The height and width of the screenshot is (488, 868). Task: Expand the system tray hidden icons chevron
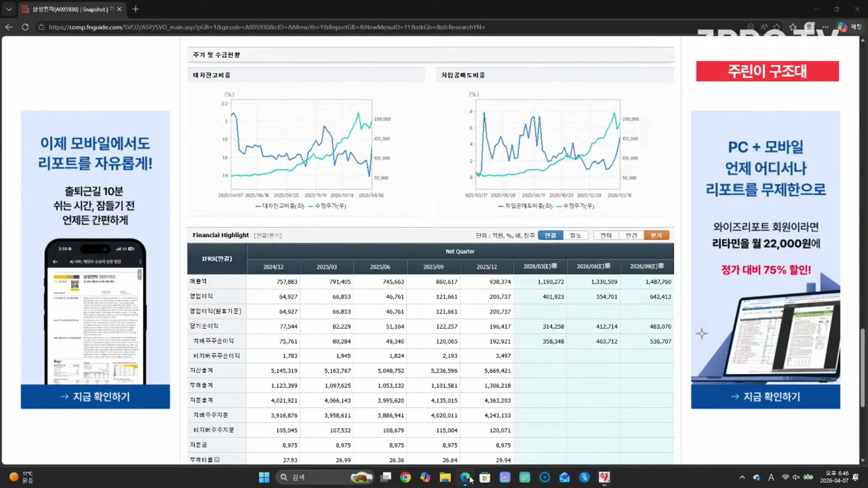742,477
